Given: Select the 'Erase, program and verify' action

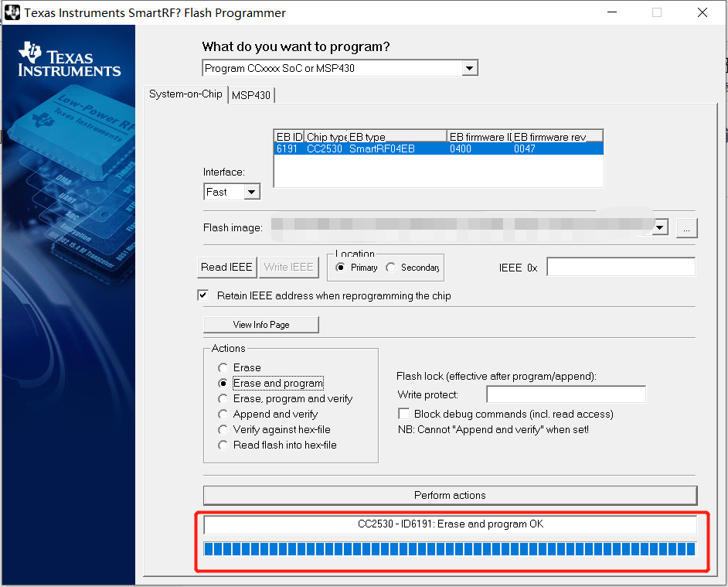Looking at the screenshot, I should coord(223,398).
